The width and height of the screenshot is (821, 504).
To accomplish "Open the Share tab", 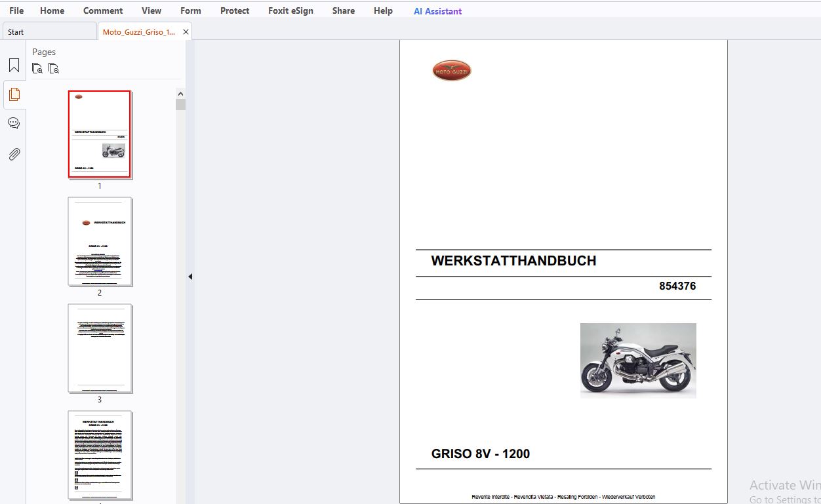I will (x=344, y=10).
